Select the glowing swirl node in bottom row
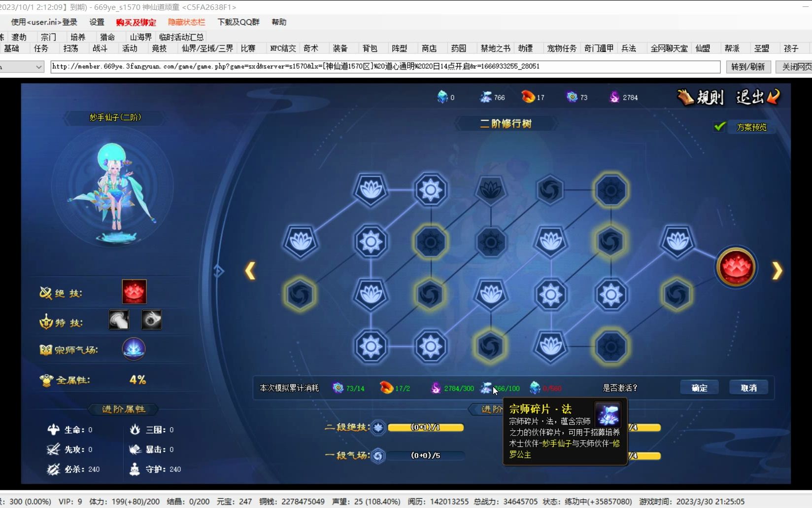Screen dimensions: 812x508 pos(490,347)
